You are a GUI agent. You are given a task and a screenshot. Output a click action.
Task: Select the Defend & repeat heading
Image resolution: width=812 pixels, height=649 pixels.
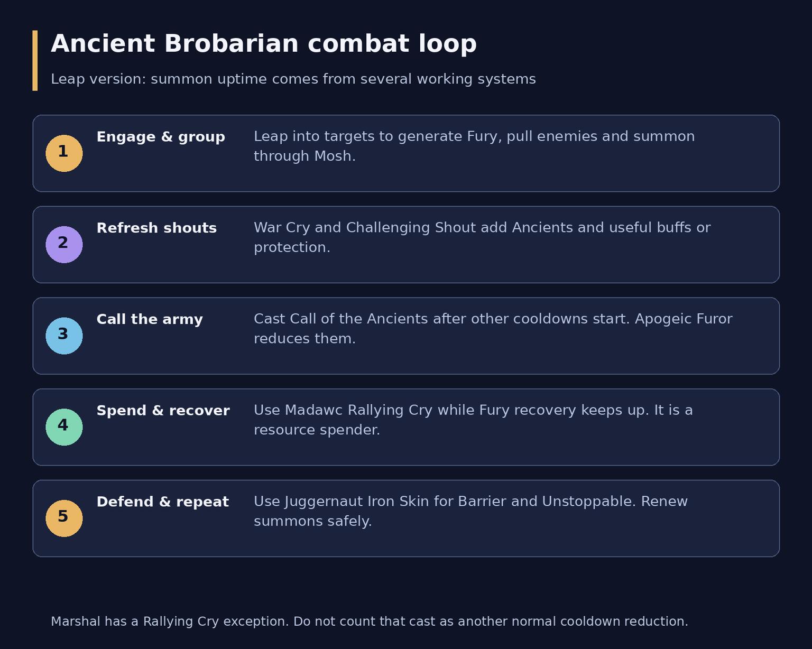(x=162, y=502)
